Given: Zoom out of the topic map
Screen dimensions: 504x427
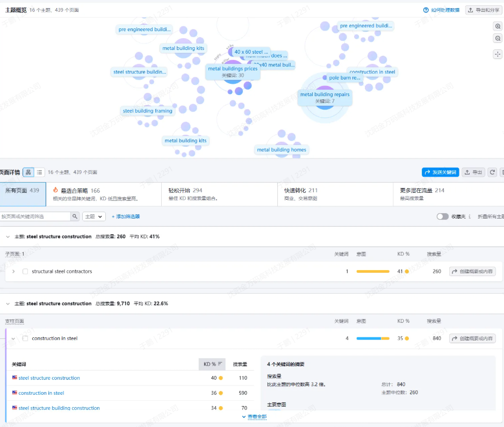Looking at the screenshot, I should (x=498, y=39).
